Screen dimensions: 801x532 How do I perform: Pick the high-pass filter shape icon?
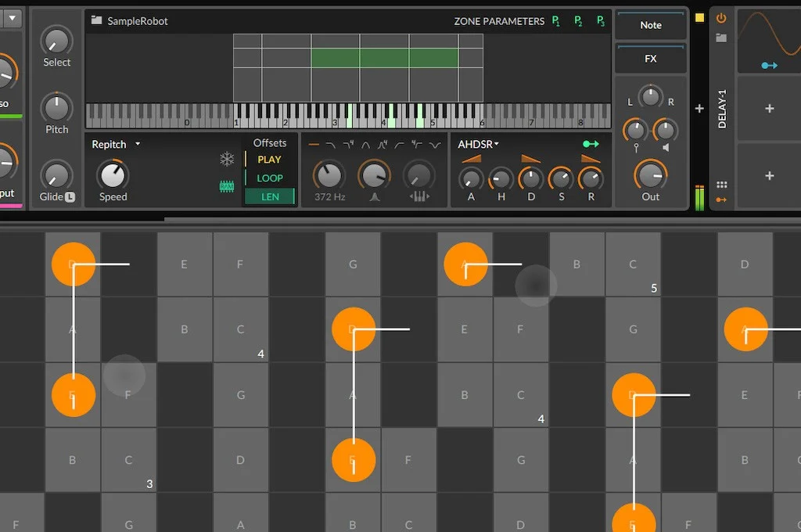[400, 146]
